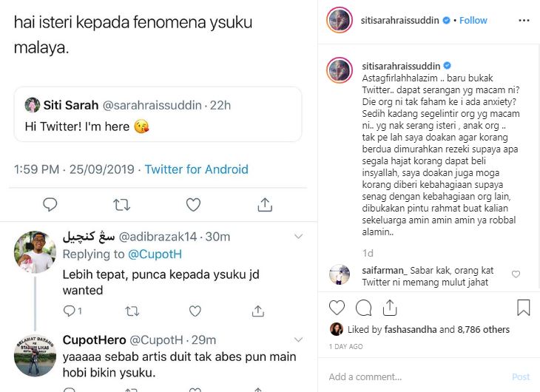Bookmark the Instagram post
The height and width of the screenshot is (392, 540).
pos(523,308)
